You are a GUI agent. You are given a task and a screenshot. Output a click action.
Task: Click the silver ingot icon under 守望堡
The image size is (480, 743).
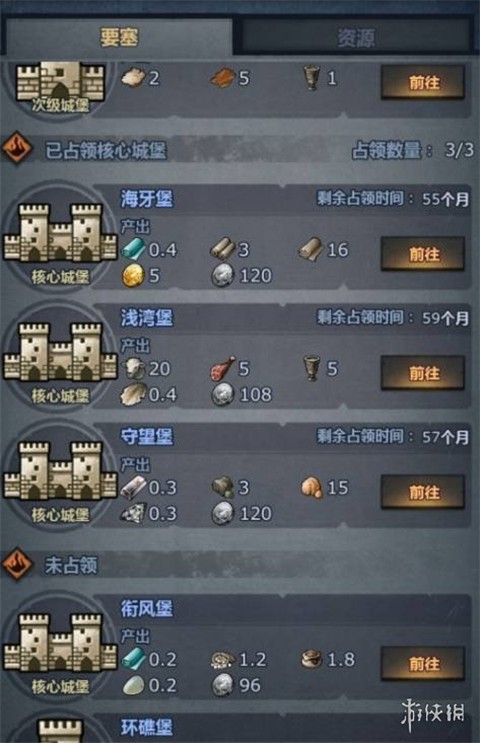coord(133,488)
